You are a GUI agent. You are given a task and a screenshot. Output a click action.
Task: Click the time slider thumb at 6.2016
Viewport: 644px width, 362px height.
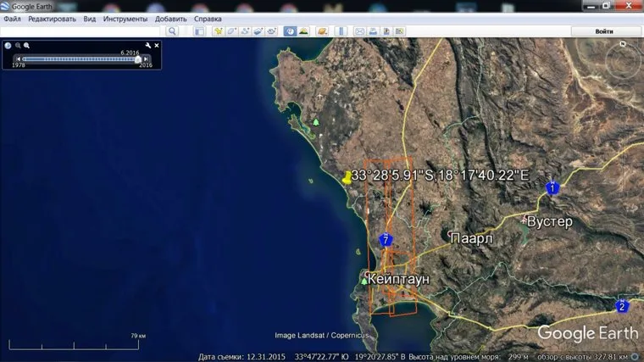(x=138, y=58)
